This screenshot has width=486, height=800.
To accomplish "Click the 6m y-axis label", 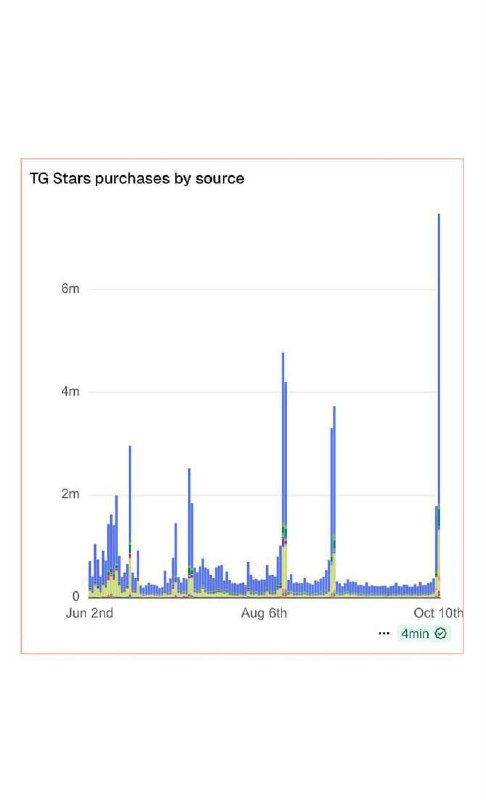I will pyautogui.click(x=70, y=289).
